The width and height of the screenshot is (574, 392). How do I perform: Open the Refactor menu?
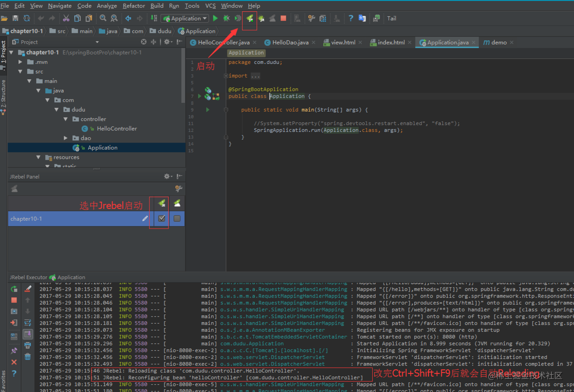(x=134, y=6)
